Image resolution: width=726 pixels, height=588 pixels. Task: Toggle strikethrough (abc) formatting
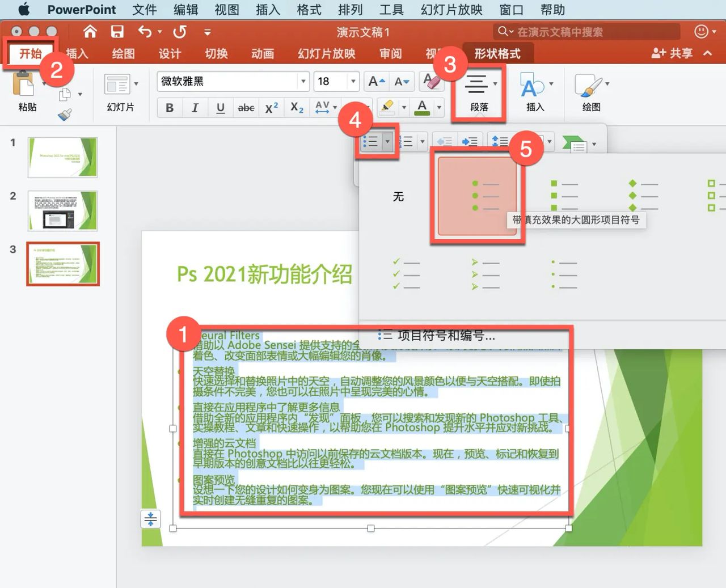point(246,108)
